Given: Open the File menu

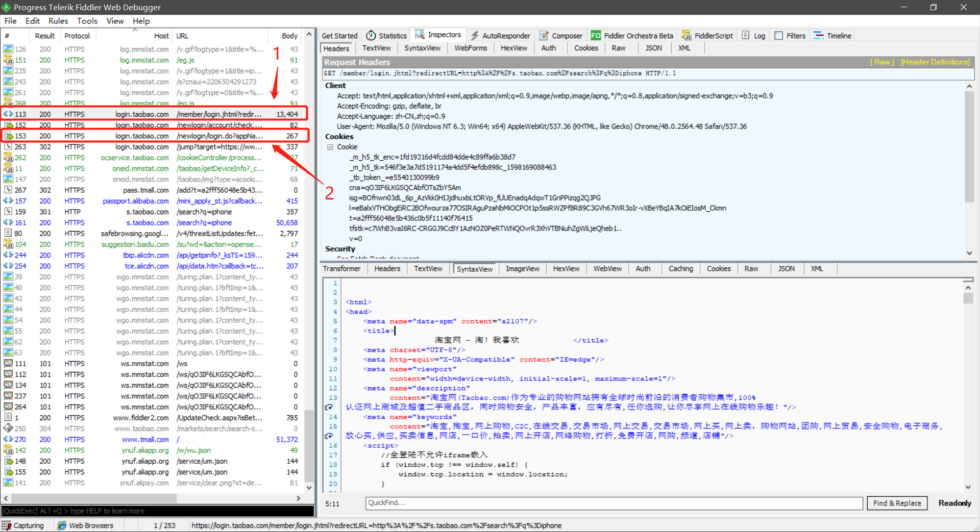Looking at the screenshot, I should click(10, 21).
